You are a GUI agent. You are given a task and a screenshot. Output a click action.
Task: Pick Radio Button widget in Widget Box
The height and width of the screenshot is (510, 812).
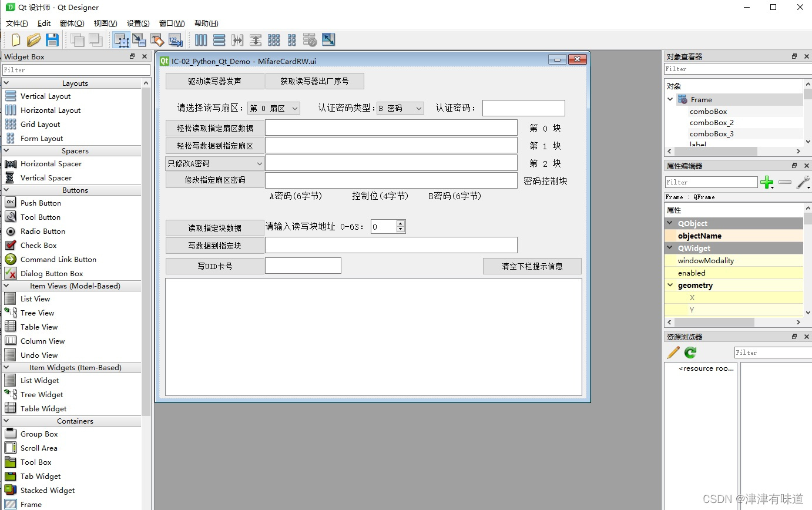[x=42, y=231]
